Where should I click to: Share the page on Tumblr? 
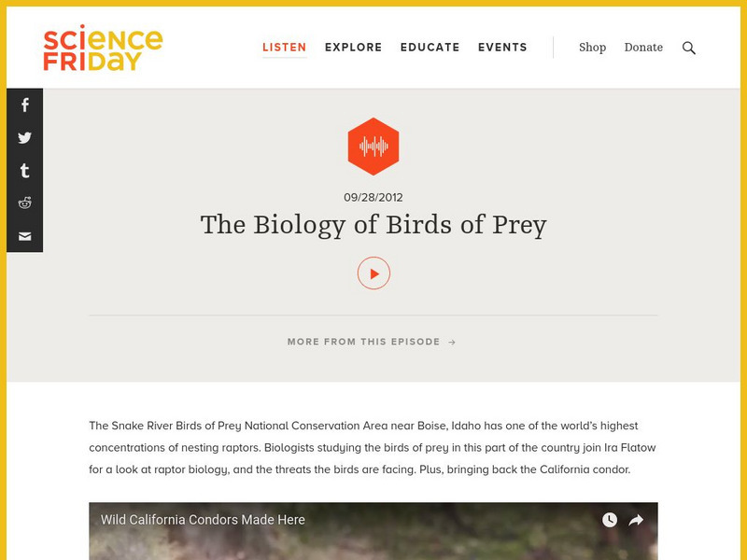click(24, 171)
